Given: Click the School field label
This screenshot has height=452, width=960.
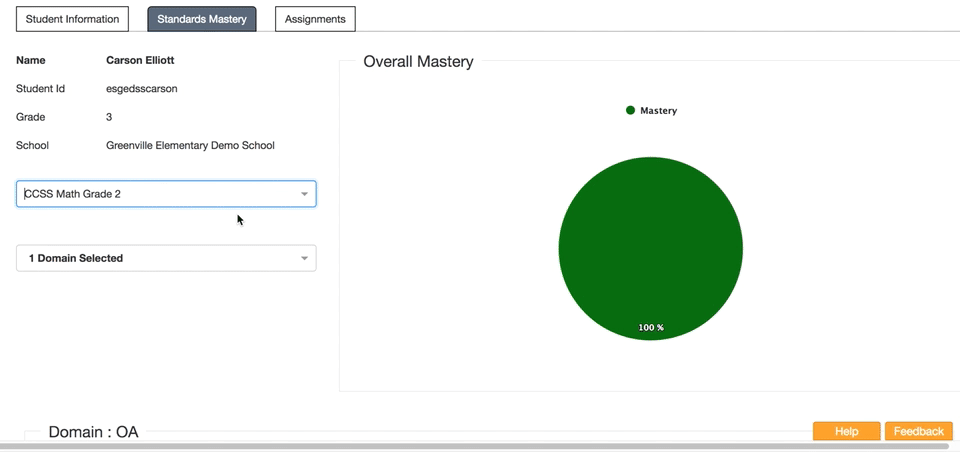Looking at the screenshot, I should click(32, 146).
